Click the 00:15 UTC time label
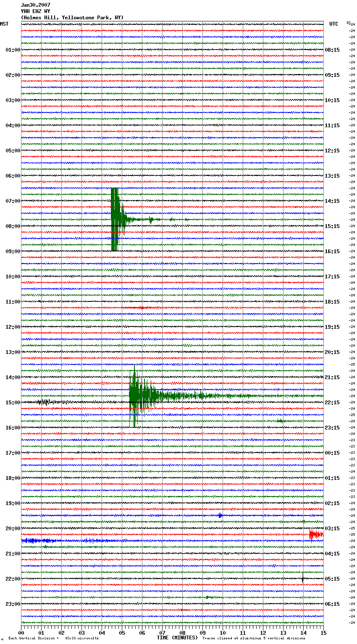The image size is (357, 644). coord(332,453)
